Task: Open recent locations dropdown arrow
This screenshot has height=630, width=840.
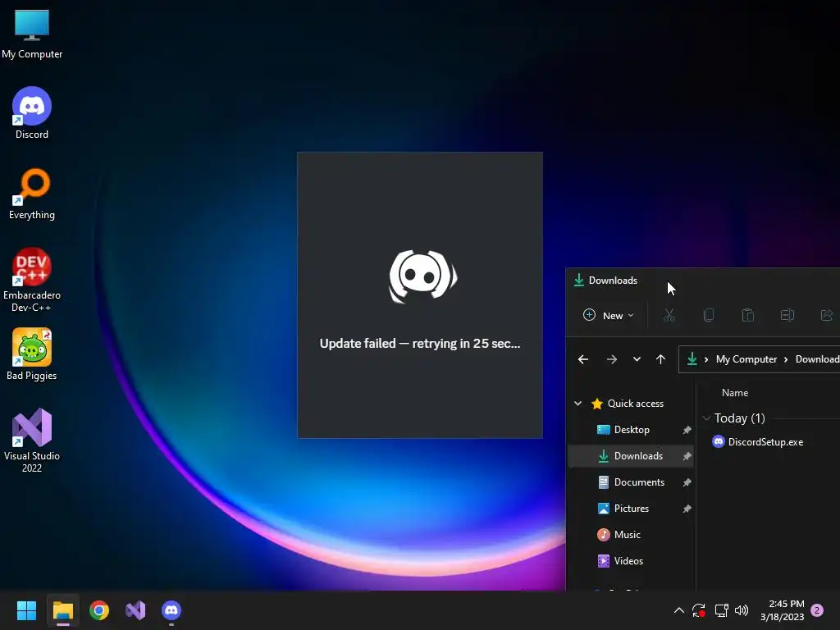Action: pyautogui.click(x=637, y=359)
